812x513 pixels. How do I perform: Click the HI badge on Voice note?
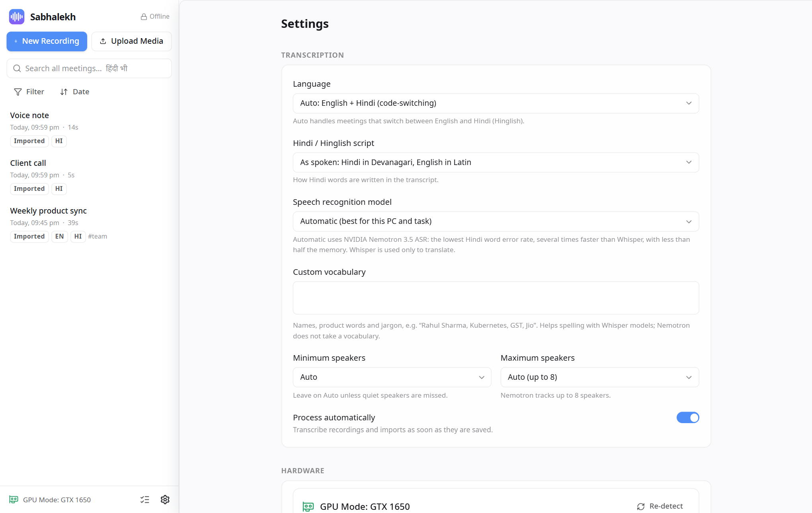click(x=59, y=141)
